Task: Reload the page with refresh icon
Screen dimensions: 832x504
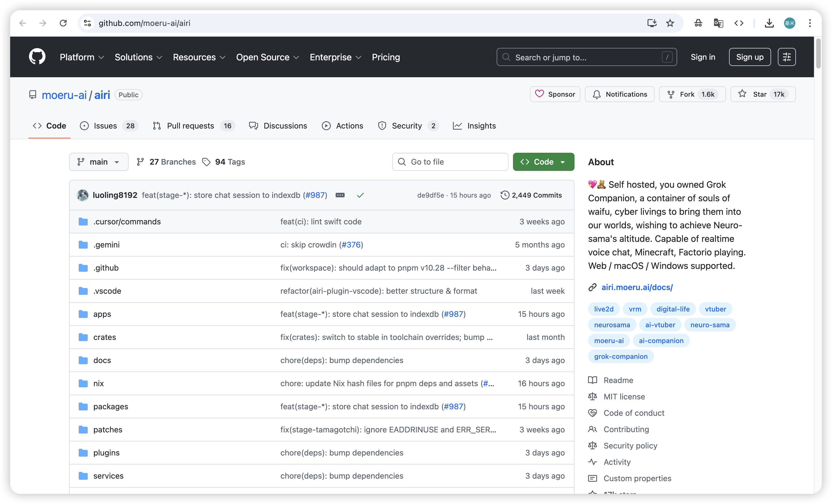Action: pyautogui.click(x=63, y=23)
